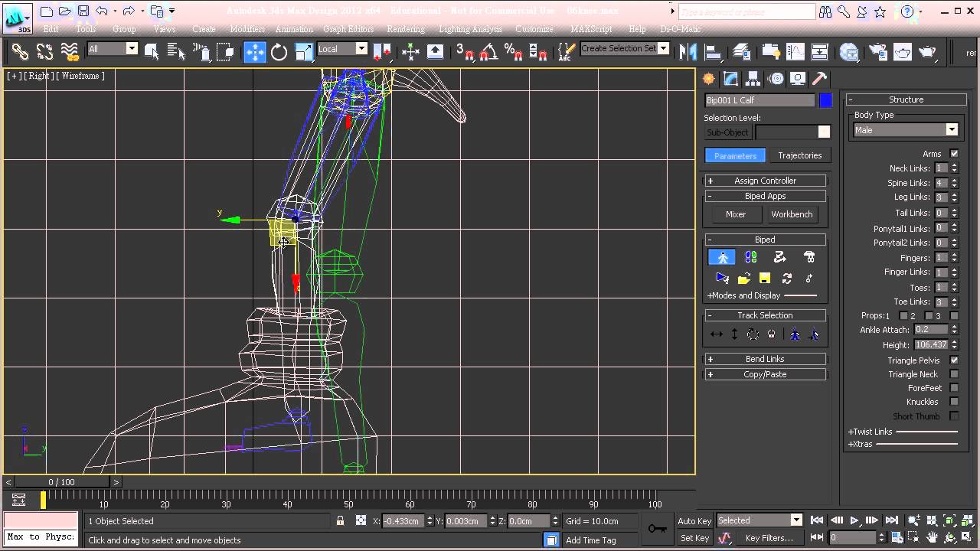Open the MAXScript menu
This screenshot has height=551, width=980.
(591, 29)
